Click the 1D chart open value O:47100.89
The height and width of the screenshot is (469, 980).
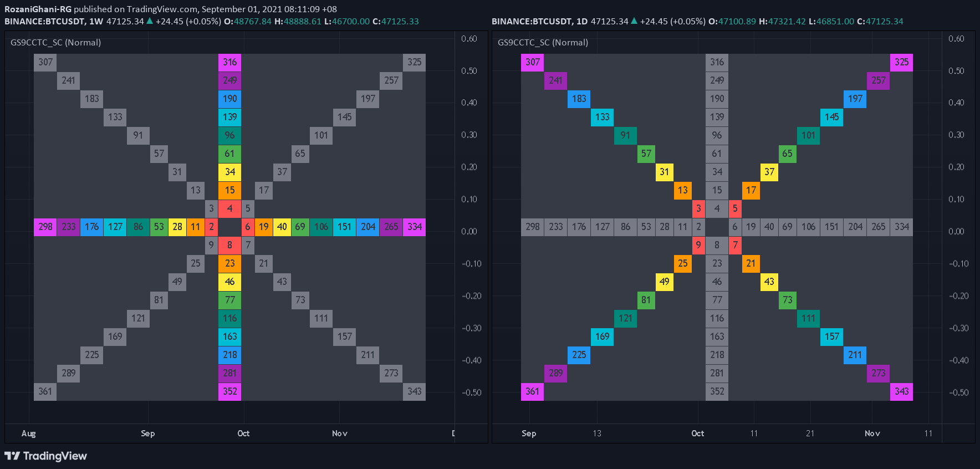[732, 21]
